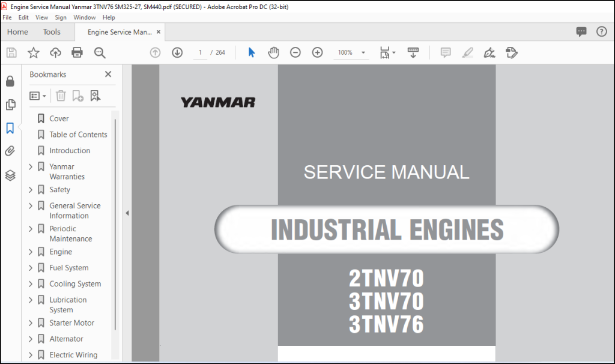Switch to the Tools tab

point(52,32)
